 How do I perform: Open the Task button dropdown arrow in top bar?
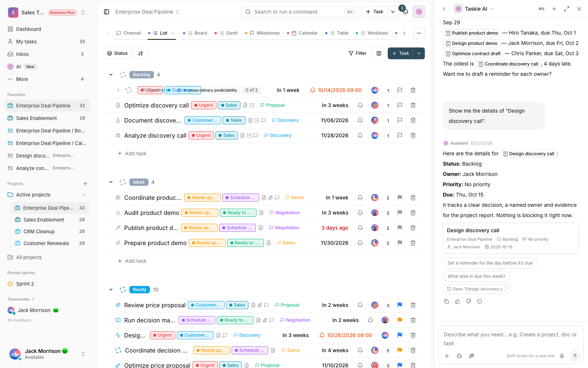pyautogui.click(x=393, y=12)
